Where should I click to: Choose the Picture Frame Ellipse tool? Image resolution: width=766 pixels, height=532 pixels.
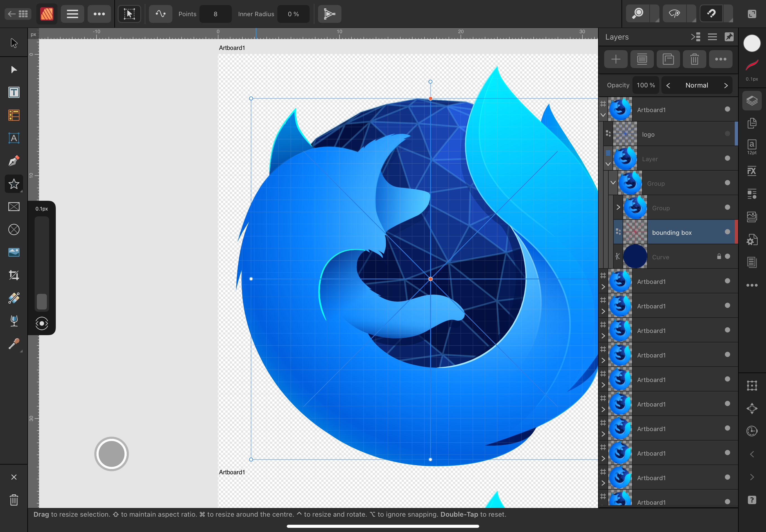click(14, 229)
